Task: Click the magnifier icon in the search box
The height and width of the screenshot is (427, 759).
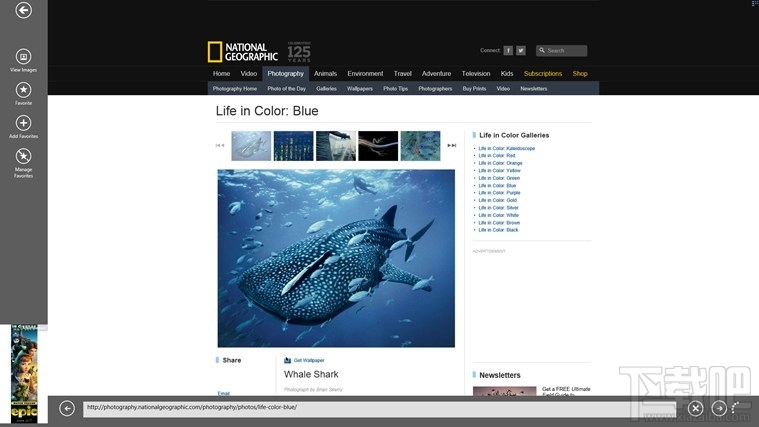Action: click(542, 50)
